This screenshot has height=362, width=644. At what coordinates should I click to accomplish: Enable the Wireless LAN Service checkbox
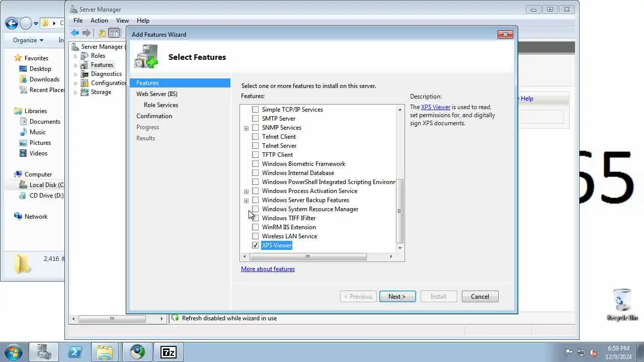[255, 236]
